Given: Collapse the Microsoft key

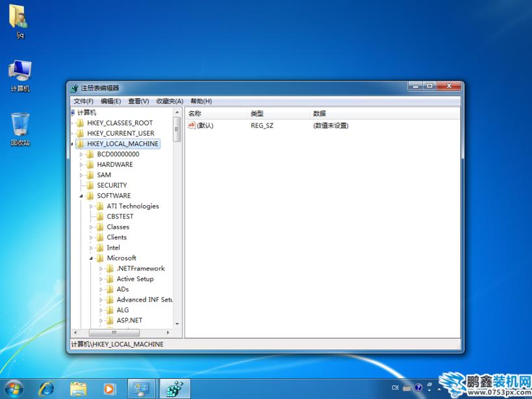Looking at the screenshot, I should point(91,259).
